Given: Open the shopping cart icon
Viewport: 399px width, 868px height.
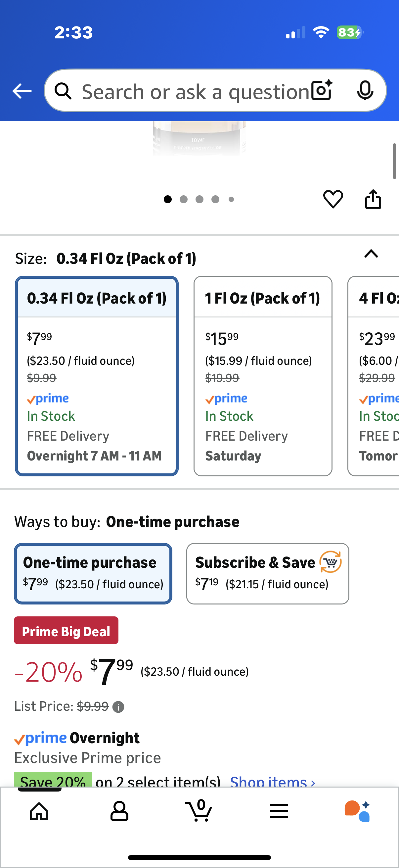Looking at the screenshot, I should tap(199, 811).
